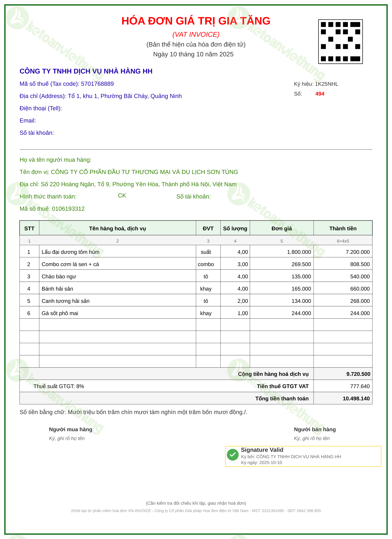
Task: Click the HÓA ĐƠN GIÁ TRỊ GIA TĂNG title
Action: [x=196, y=21]
